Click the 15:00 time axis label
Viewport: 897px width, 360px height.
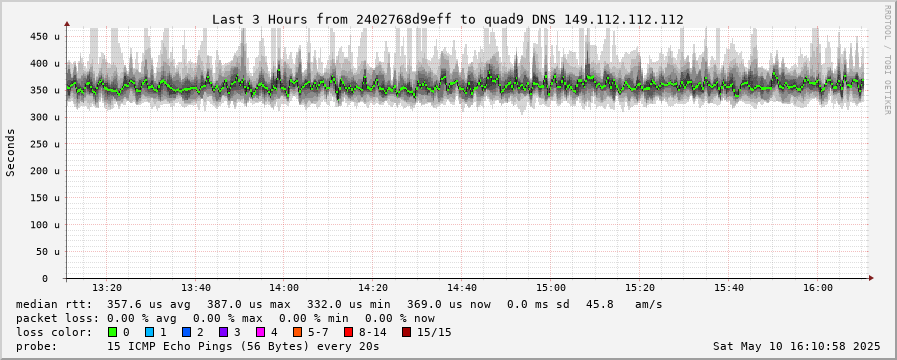[551, 288]
